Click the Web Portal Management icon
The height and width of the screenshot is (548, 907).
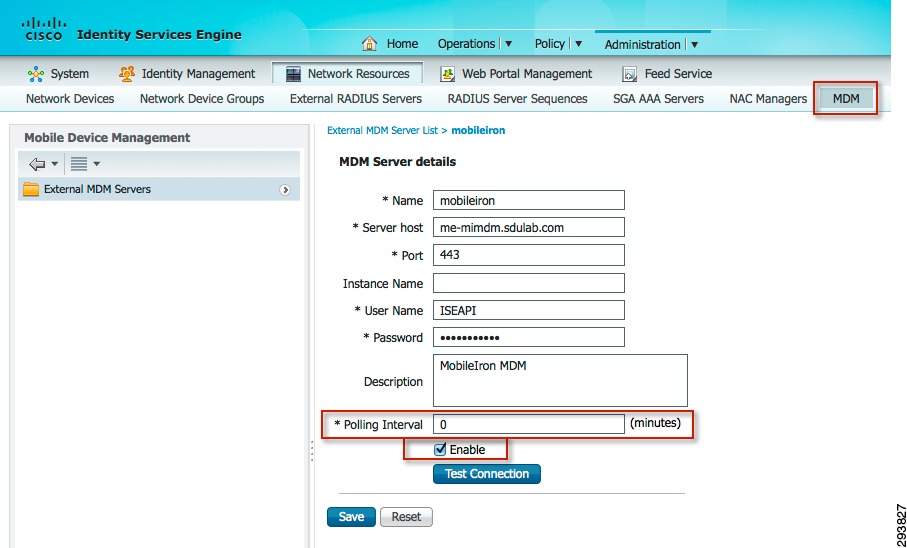point(448,74)
